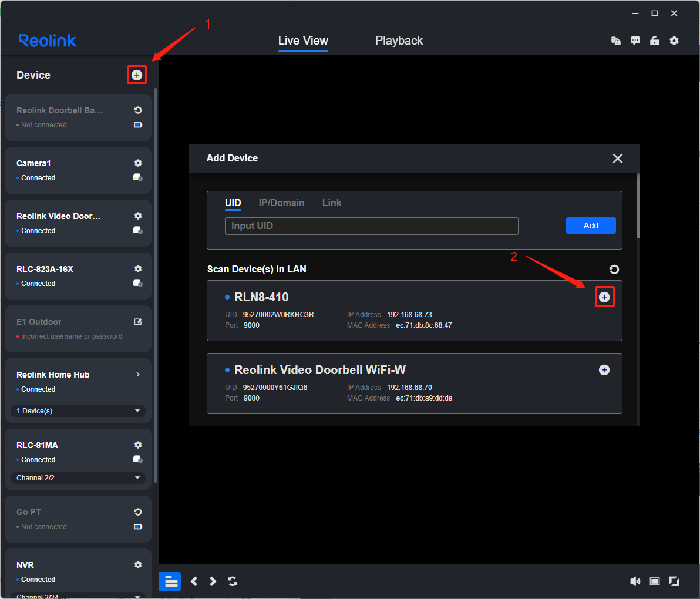700x599 pixels.
Task: Click the Input UID text field
Action: 371,226
